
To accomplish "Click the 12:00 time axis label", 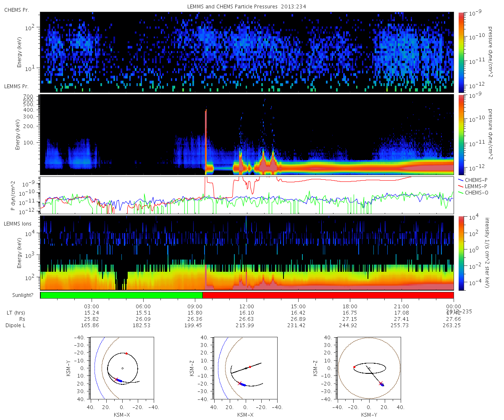I will (x=247, y=306).
